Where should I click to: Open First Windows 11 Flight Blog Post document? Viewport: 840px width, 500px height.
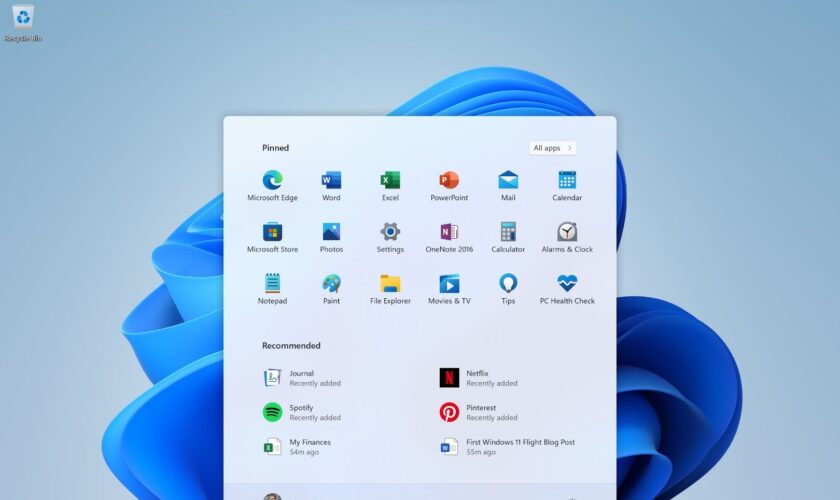click(507, 446)
